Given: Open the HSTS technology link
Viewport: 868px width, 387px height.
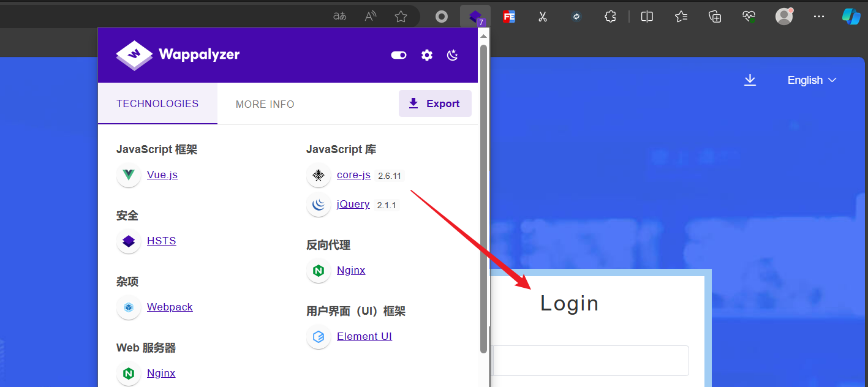Looking at the screenshot, I should [162, 241].
